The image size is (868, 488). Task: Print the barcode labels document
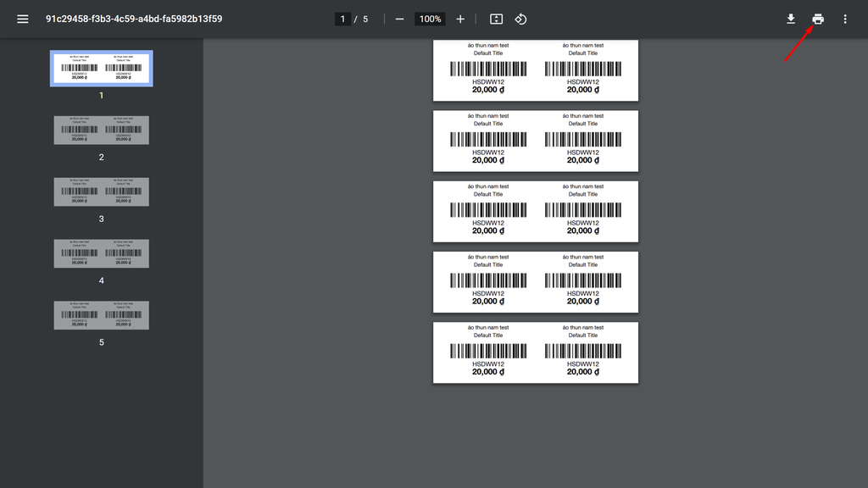(818, 19)
